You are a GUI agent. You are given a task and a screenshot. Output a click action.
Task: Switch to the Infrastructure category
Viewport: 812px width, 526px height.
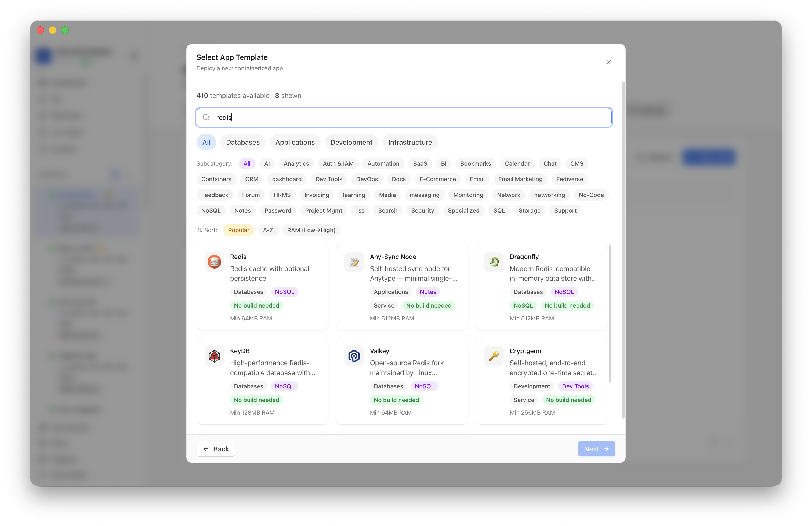pos(410,142)
